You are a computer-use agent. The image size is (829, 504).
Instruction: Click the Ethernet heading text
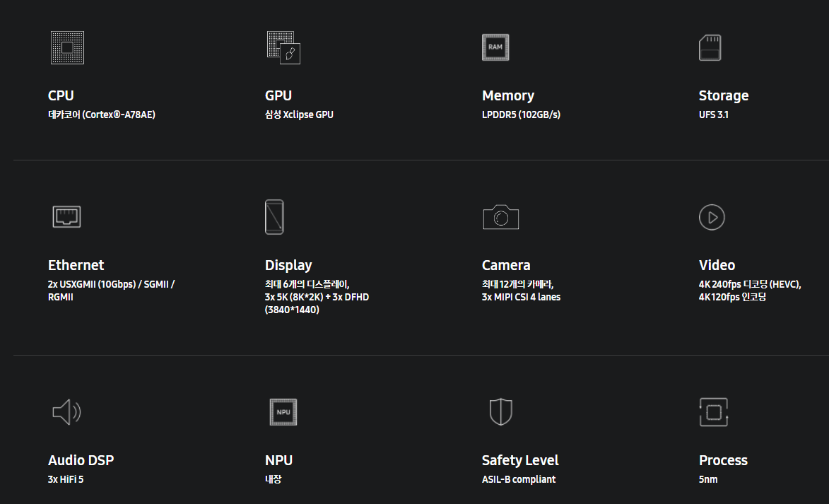pyautogui.click(x=76, y=265)
